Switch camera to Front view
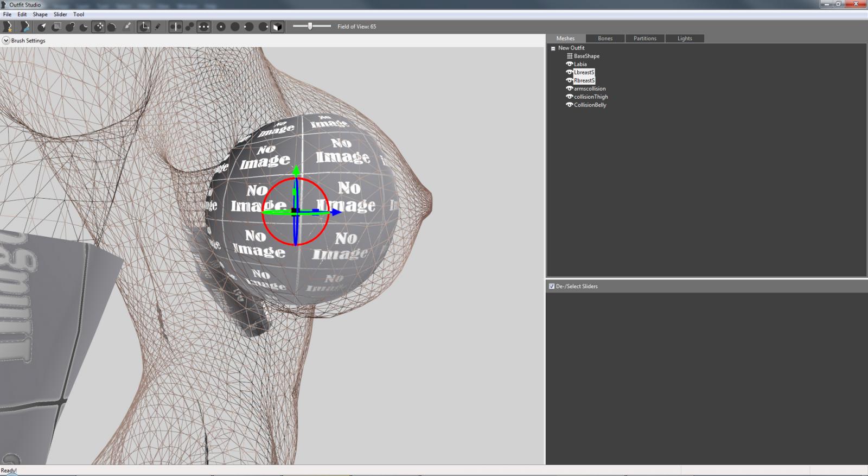 pyautogui.click(x=221, y=27)
